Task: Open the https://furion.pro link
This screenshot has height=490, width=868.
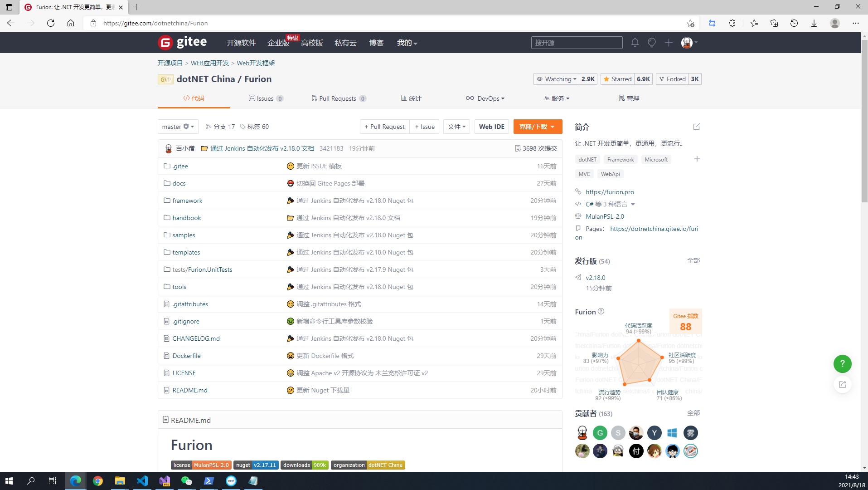Action: tap(610, 192)
